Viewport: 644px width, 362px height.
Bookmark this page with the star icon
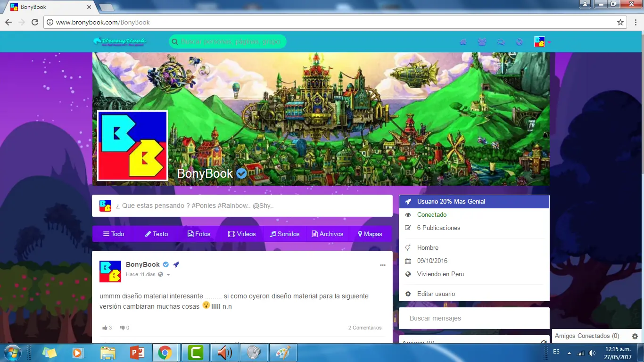tap(620, 22)
